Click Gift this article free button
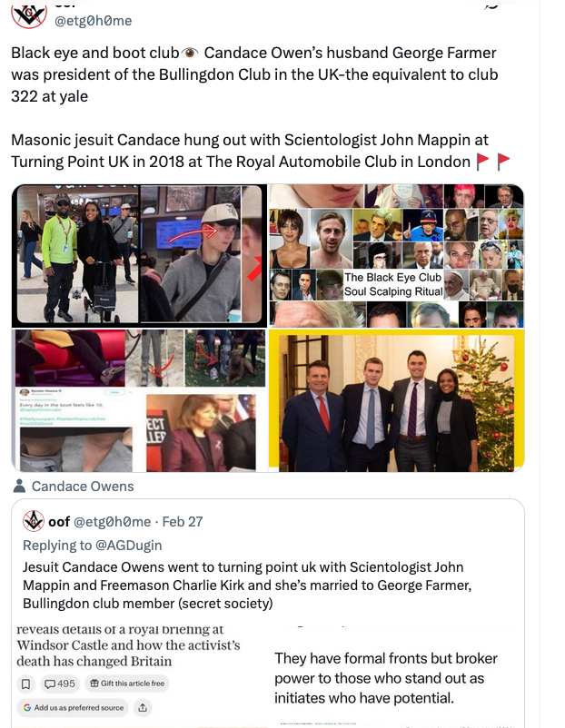The width and height of the screenshot is (565, 728). pos(127,684)
